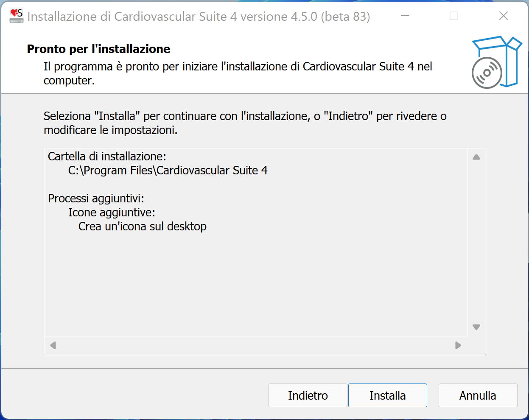Cancel setup with the Annulla button

[x=478, y=395]
